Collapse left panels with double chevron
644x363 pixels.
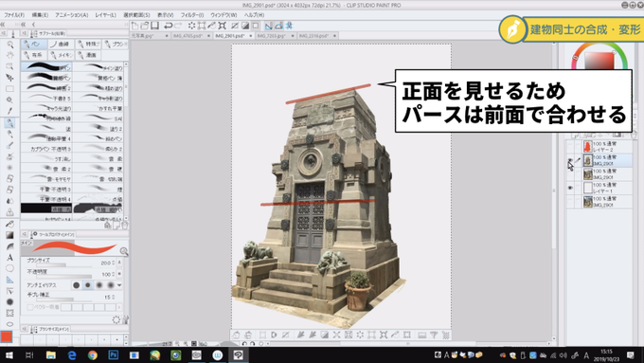pos(24,25)
